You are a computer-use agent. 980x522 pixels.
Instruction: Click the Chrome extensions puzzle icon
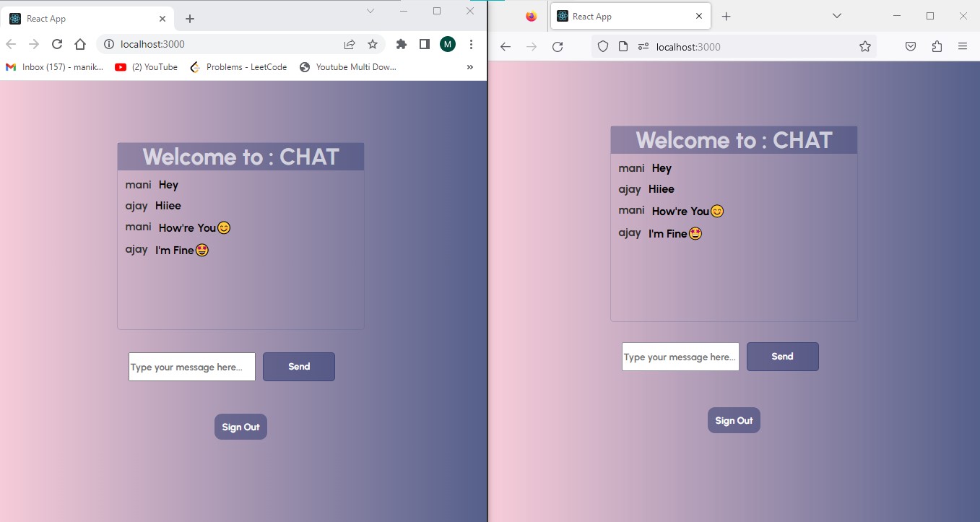click(401, 43)
